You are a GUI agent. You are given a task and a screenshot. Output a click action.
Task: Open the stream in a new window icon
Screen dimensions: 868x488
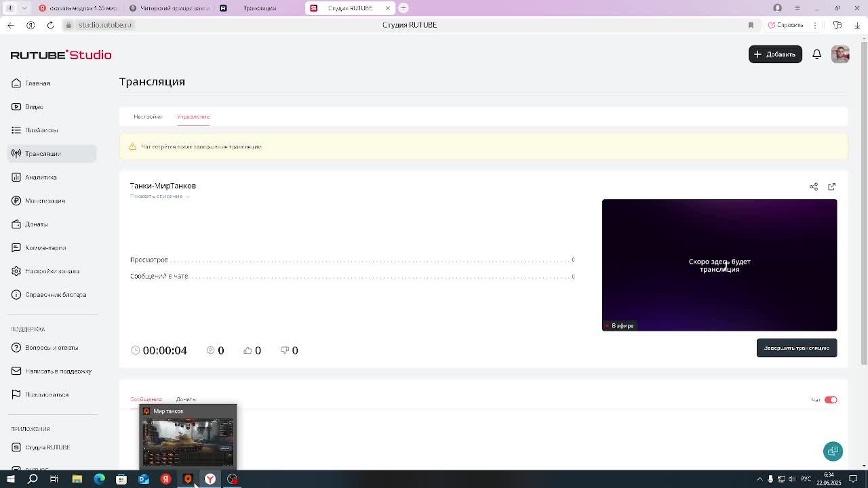click(x=831, y=186)
